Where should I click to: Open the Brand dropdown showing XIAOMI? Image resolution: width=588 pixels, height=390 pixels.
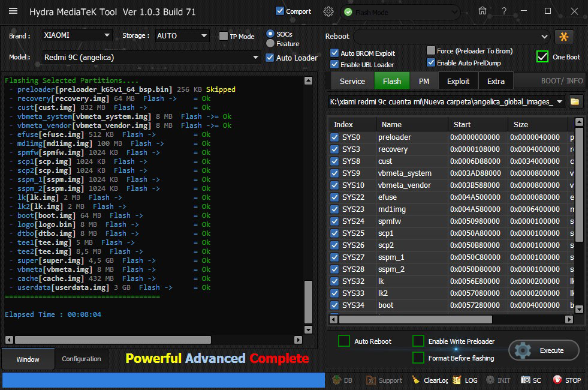point(77,35)
